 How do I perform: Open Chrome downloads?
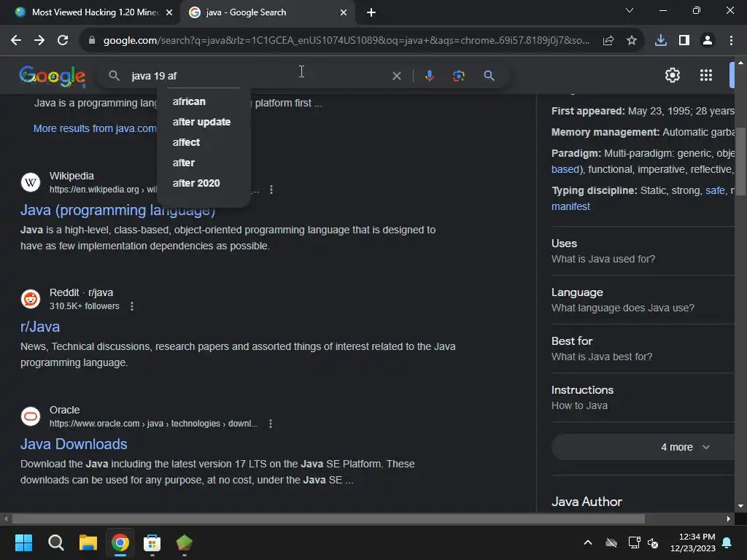coord(661,41)
